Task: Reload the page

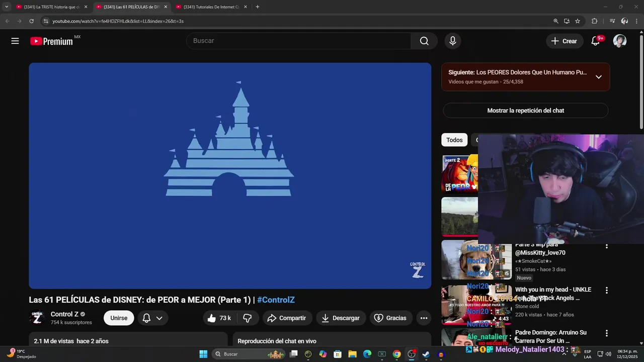Action: pyautogui.click(x=31, y=21)
